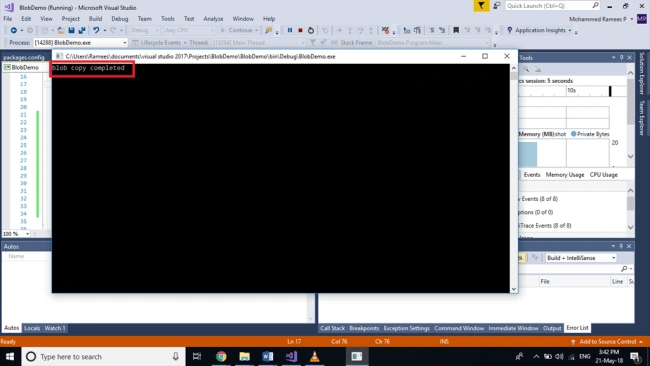Select the Error List tab
This screenshot has width=650, height=366.
(x=577, y=328)
